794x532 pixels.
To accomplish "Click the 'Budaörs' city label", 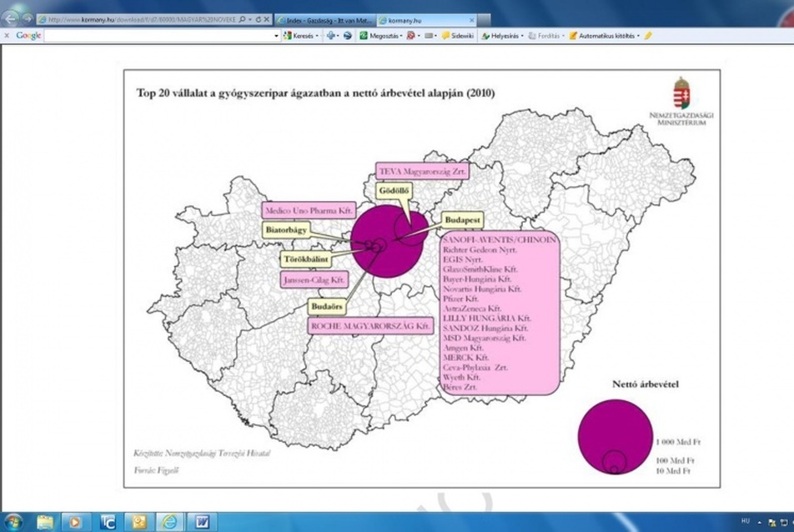I will (x=327, y=306).
